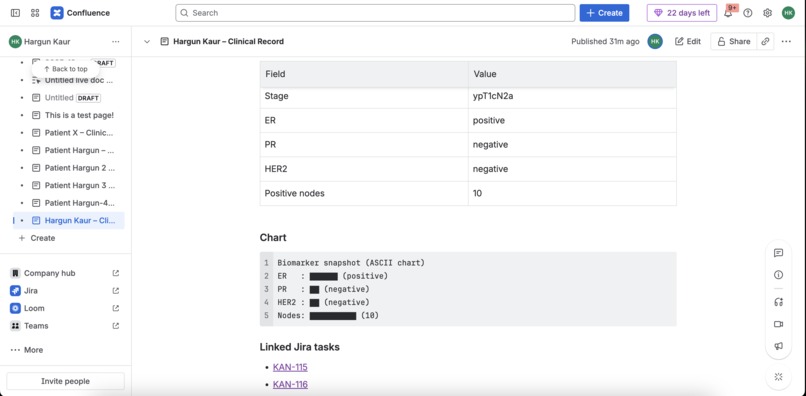Focus the Search field
Screen dimensions: 806x396
point(375,13)
